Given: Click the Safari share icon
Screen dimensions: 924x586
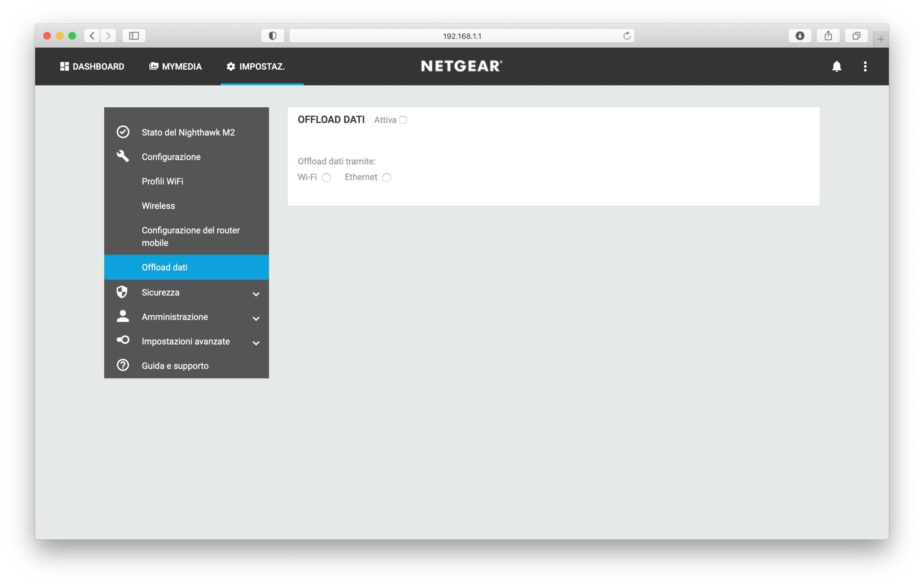Looking at the screenshot, I should [828, 36].
